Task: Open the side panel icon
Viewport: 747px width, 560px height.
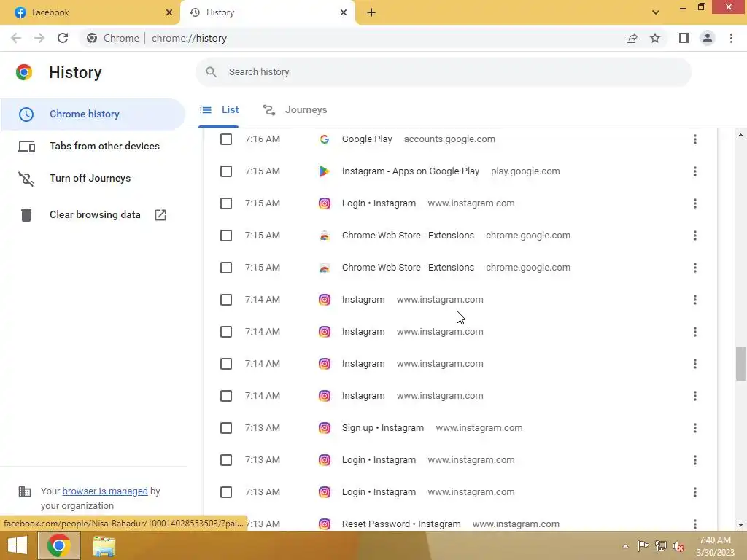Action: point(684,38)
